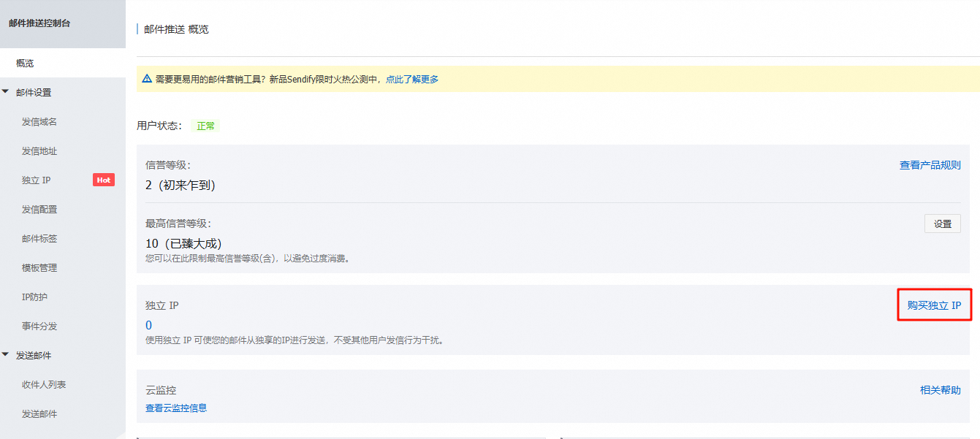
Task: Open 邮件标签 in sidebar
Action: pyautogui.click(x=39, y=239)
